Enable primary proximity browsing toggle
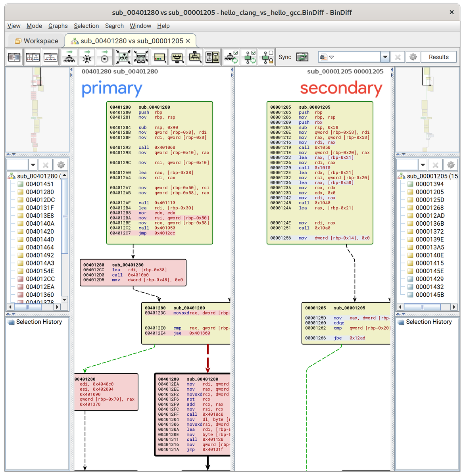 (248, 57)
